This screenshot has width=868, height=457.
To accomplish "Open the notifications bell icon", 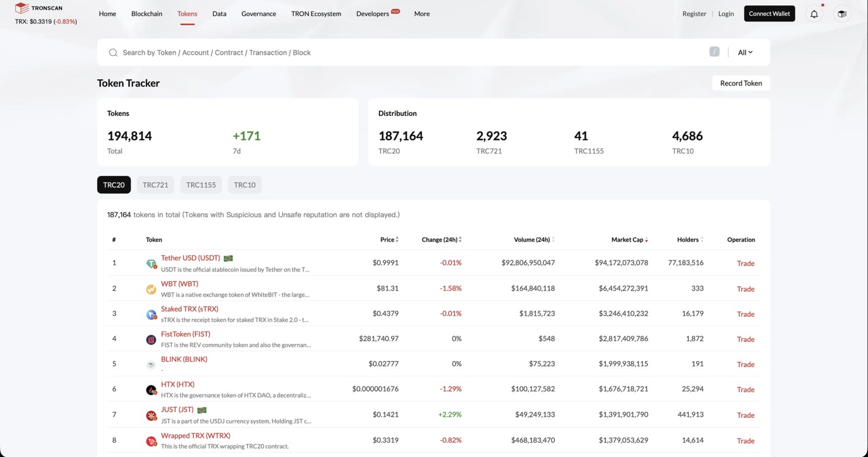I will click(814, 14).
